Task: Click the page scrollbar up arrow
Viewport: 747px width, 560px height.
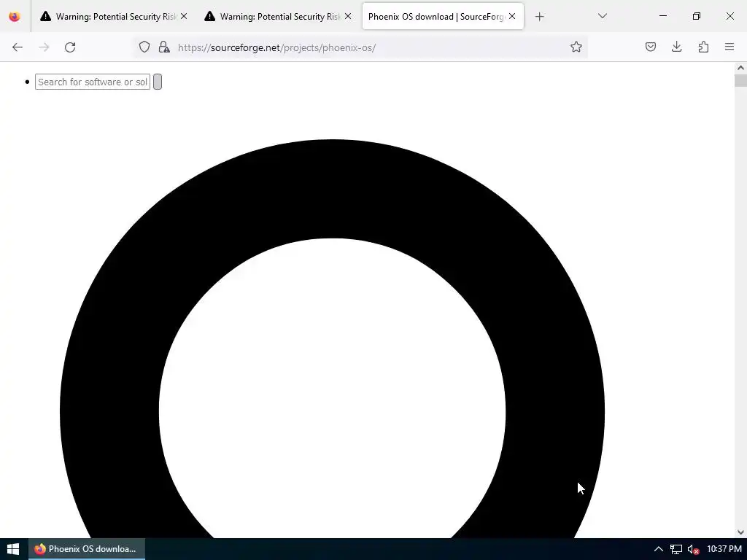Action: click(x=741, y=68)
